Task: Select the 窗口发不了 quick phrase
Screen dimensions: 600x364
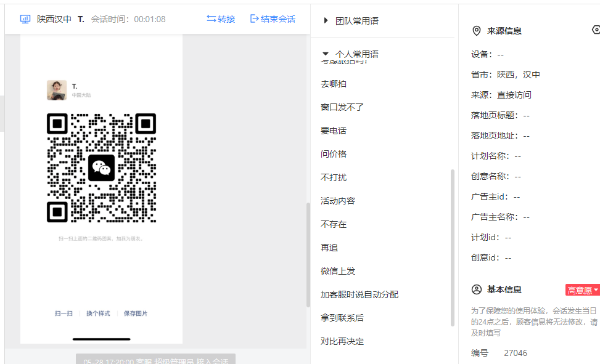Action: pos(342,107)
